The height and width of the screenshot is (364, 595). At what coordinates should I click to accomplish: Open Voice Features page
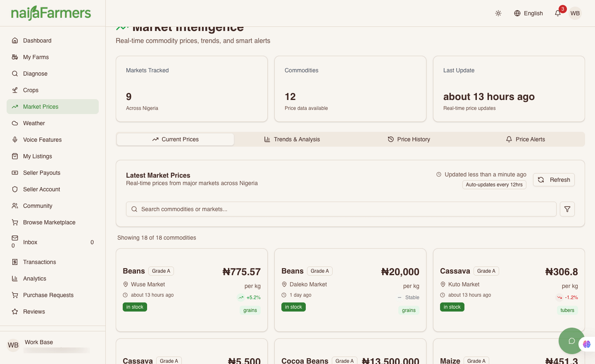point(42,140)
